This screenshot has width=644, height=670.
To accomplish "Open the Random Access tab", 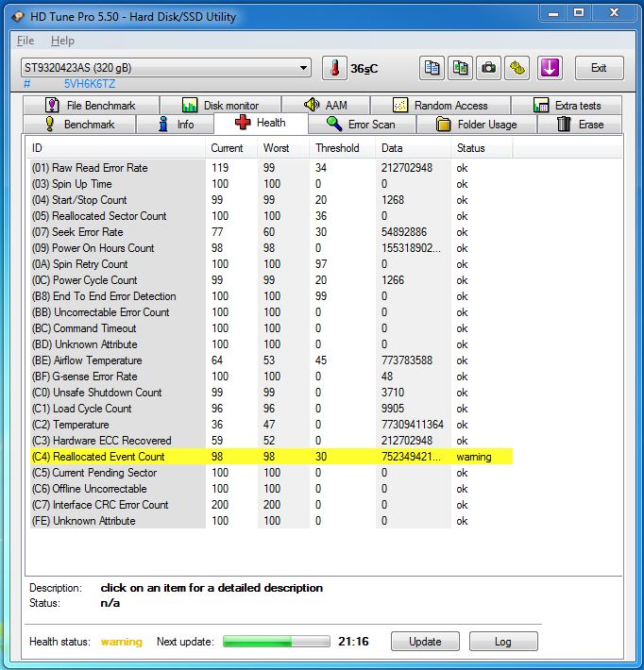I will pos(440,105).
